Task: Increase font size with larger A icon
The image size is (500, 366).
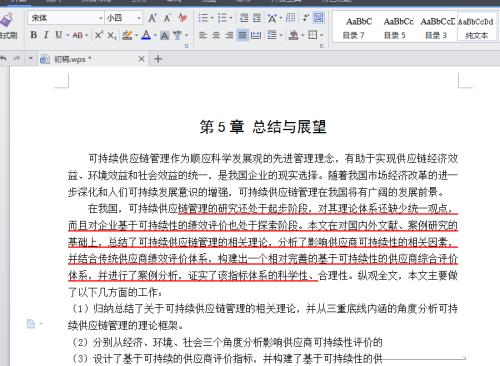Action: pyautogui.click(x=153, y=18)
